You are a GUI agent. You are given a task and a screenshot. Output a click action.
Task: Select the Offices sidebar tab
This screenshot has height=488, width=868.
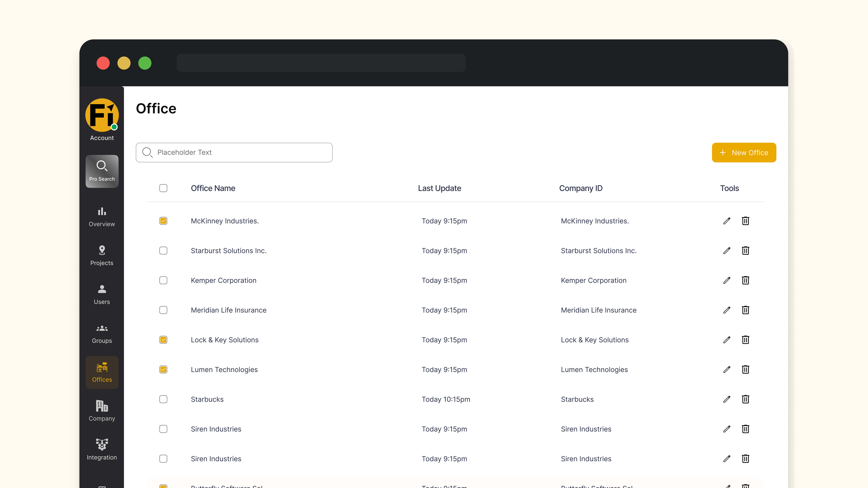click(102, 372)
